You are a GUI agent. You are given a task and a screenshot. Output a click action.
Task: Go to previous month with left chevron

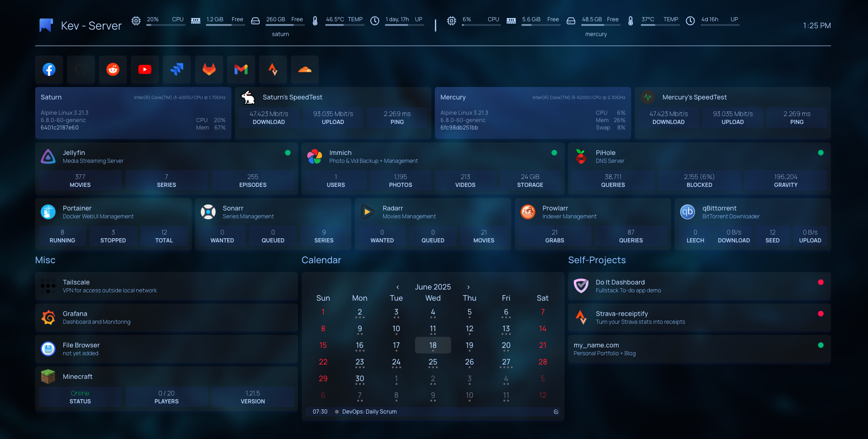tap(398, 287)
